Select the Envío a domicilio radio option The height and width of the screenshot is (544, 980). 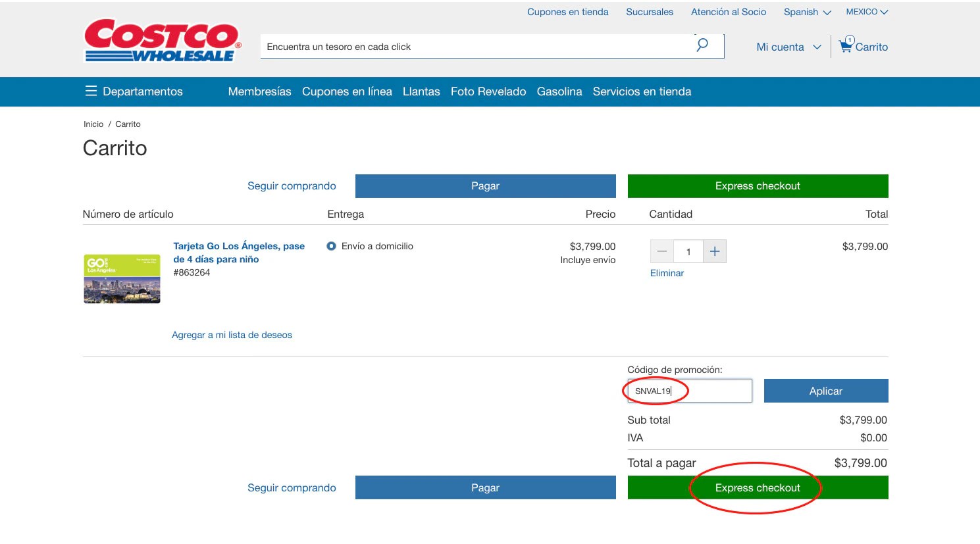pyautogui.click(x=332, y=246)
